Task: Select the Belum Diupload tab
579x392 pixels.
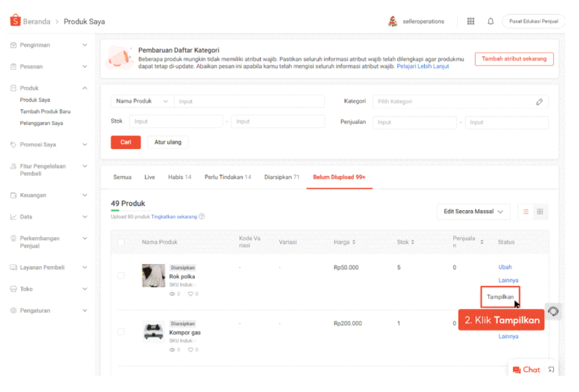Action: [339, 177]
